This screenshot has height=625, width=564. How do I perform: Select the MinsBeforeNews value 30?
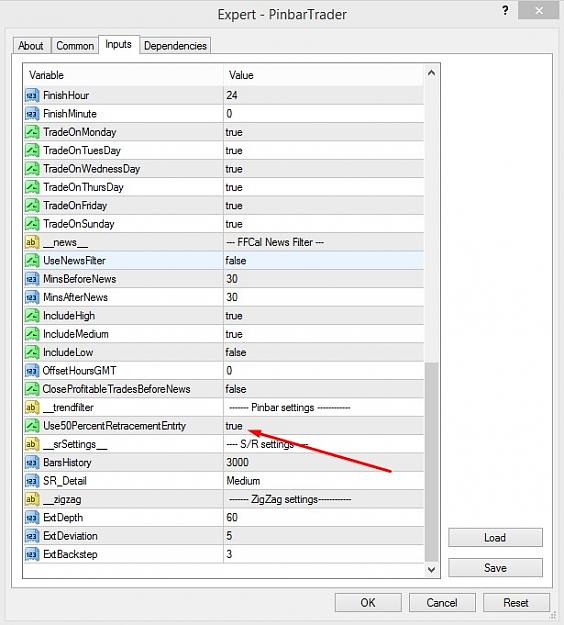point(232,279)
